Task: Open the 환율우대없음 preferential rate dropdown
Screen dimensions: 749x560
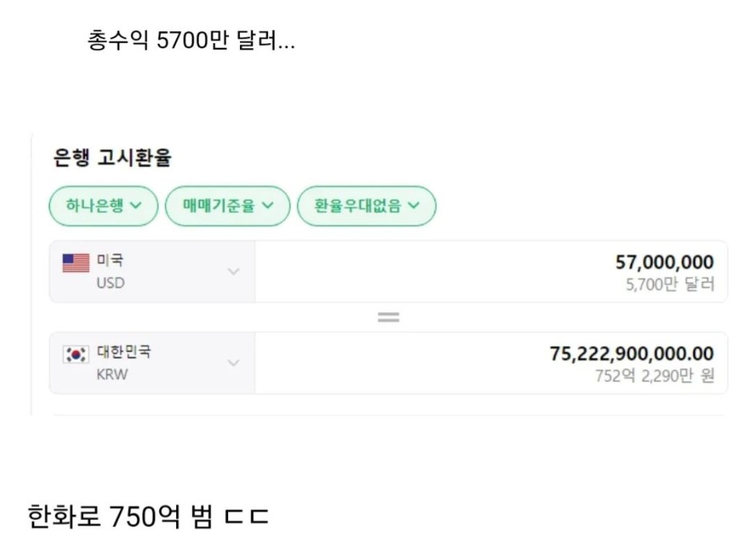Action: pos(366,206)
